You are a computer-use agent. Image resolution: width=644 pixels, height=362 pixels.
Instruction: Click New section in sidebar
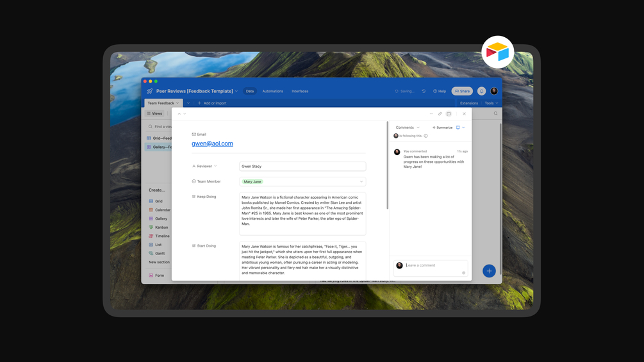tap(159, 262)
